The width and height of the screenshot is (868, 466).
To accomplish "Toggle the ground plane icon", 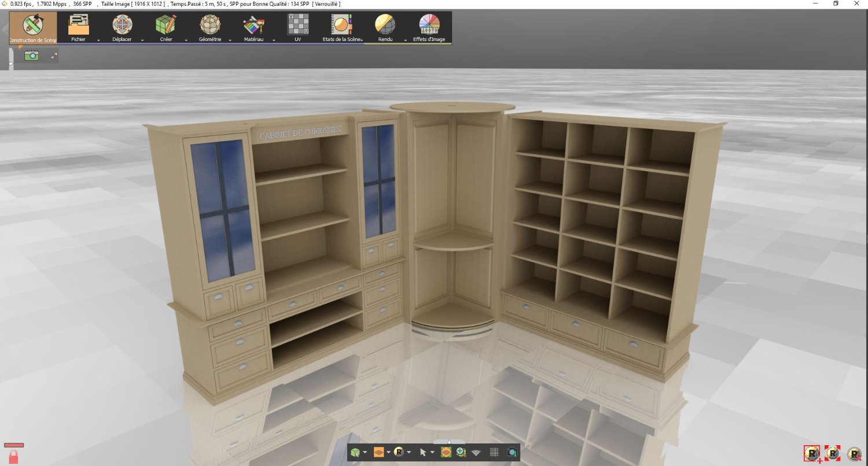I will click(x=476, y=452).
